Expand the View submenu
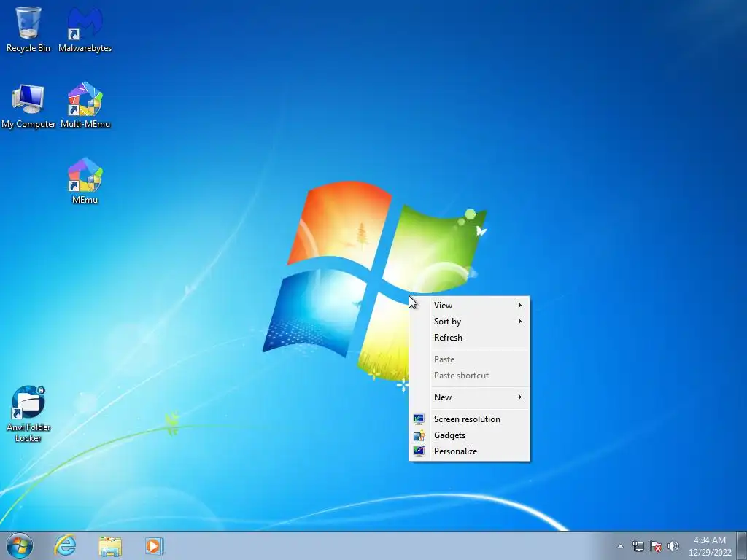The height and width of the screenshot is (560, 747). (469, 306)
